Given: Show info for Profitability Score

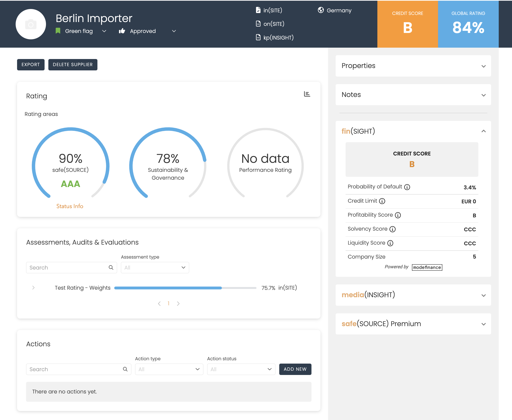Looking at the screenshot, I should click(x=398, y=215).
